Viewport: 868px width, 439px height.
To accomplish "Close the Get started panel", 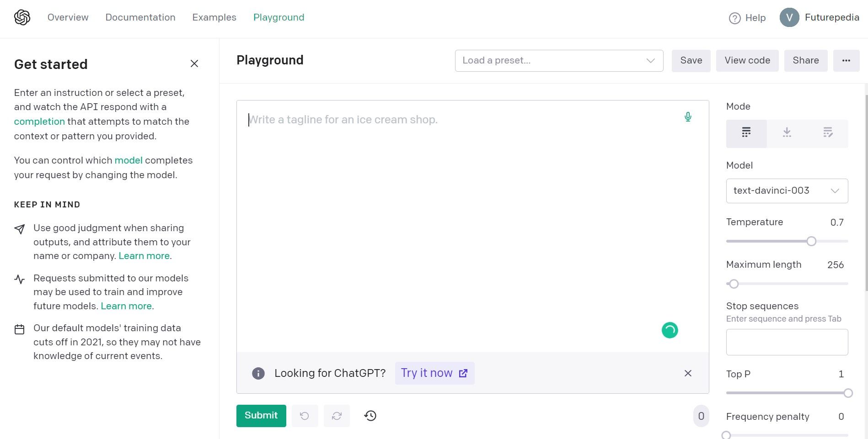I will point(194,63).
